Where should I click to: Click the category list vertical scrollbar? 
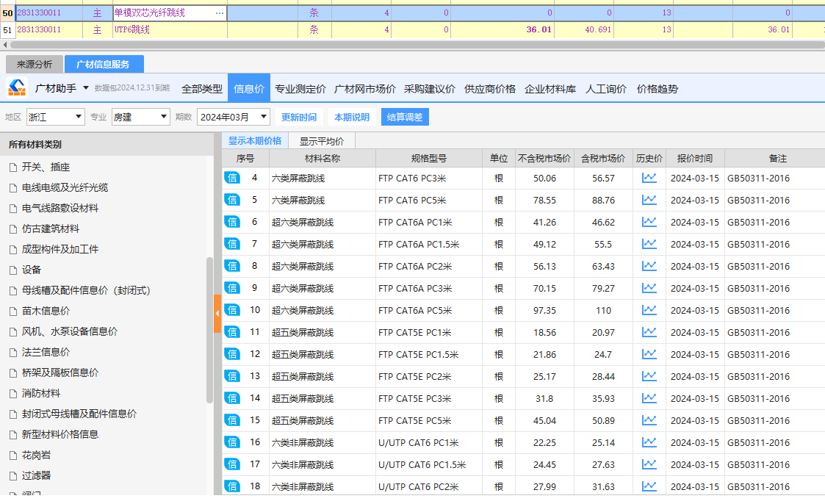click(209, 331)
